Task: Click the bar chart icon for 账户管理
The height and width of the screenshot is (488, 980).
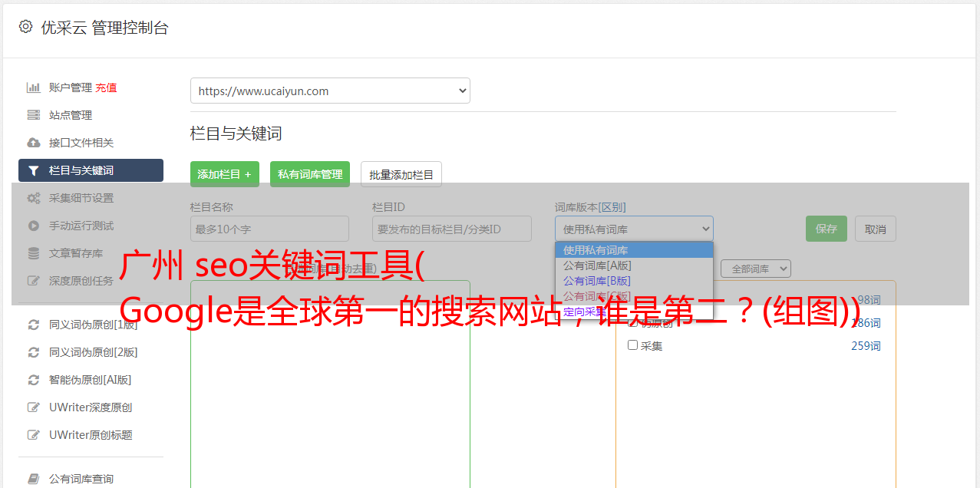Action: click(x=34, y=87)
